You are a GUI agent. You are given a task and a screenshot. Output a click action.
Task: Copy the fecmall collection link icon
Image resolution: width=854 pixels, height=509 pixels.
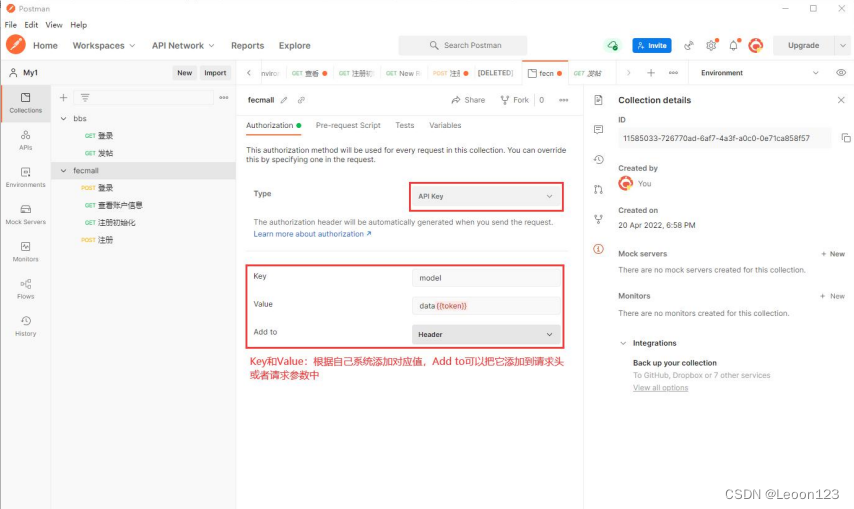click(x=301, y=100)
